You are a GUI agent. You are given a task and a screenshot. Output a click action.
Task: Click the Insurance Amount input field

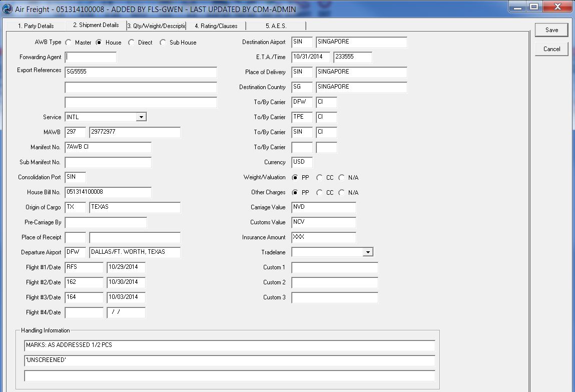click(323, 237)
